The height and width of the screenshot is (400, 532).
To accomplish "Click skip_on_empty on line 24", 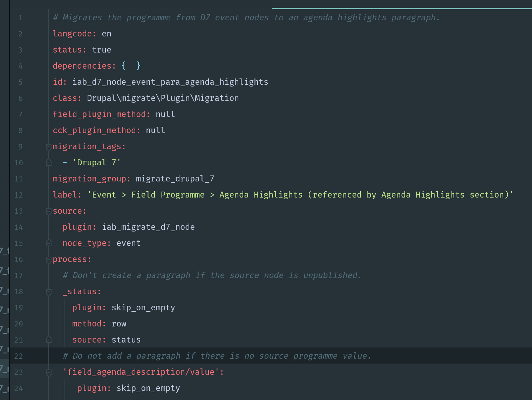I will point(148,388).
